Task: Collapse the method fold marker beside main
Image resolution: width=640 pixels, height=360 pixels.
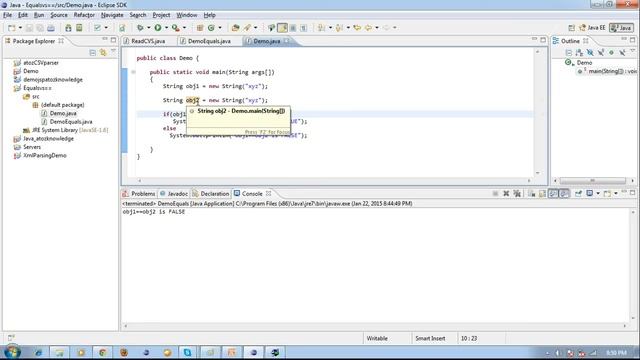Action: (x=133, y=72)
